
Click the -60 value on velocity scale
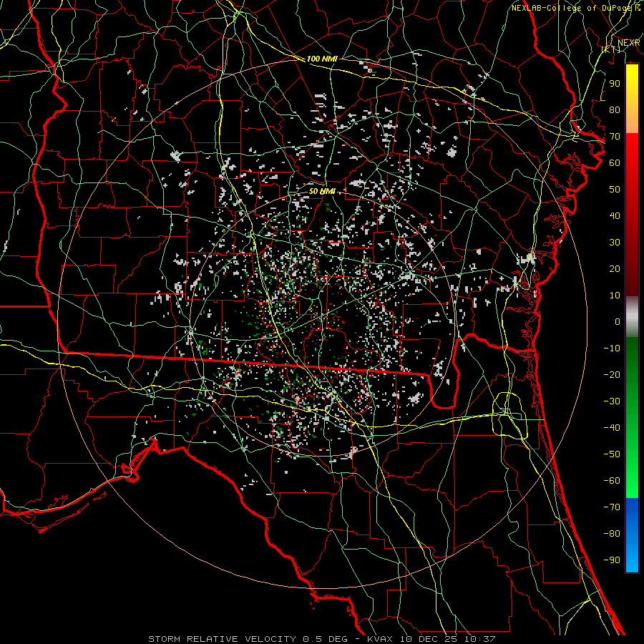point(612,481)
